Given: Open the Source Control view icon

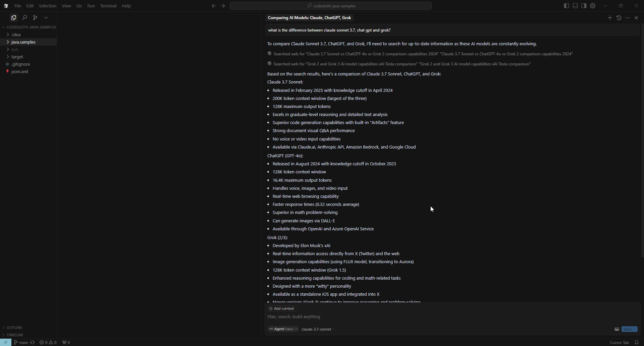Looking at the screenshot, I should pyautogui.click(x=35, y=17).
